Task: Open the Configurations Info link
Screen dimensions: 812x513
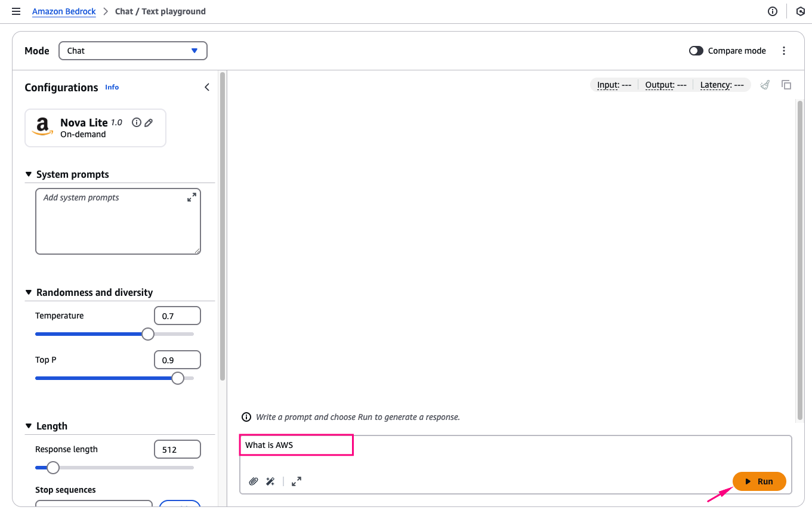Action: (x=112, y=87)
